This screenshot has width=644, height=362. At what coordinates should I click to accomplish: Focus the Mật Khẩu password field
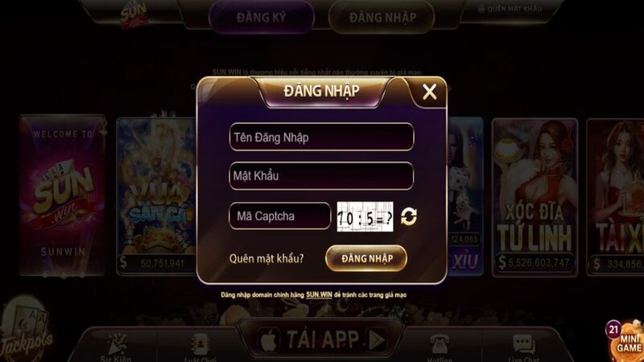321,176
